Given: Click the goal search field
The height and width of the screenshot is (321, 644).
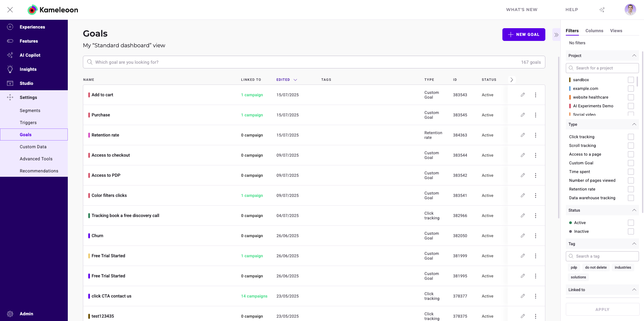Looking at the screenshot, I should [314, 62].
